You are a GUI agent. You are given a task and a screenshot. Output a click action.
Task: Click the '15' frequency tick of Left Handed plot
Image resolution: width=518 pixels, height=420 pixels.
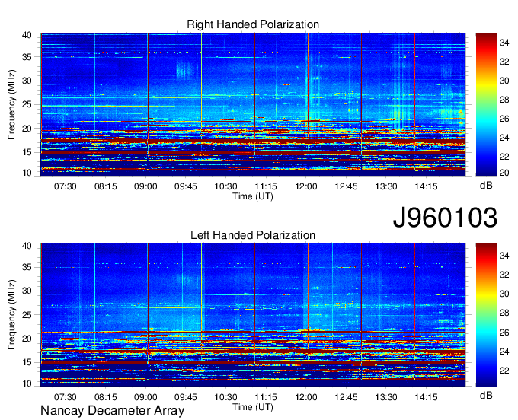(x=27, y=362)
